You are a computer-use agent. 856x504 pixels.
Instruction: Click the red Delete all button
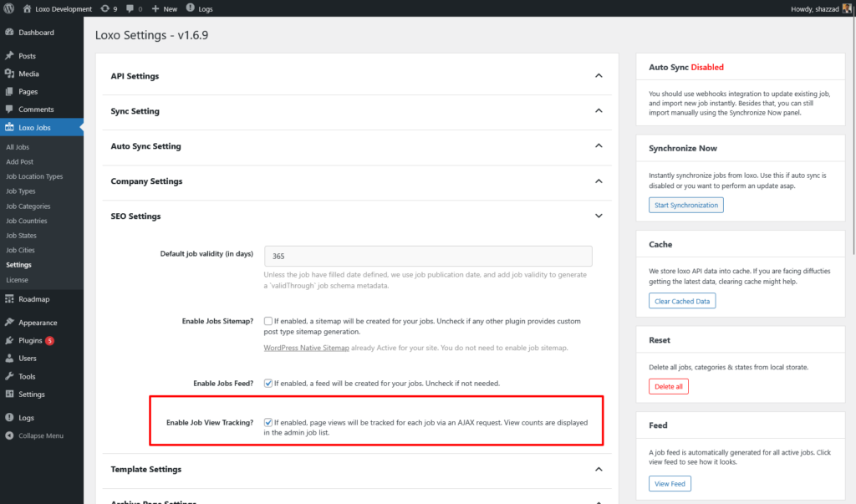click(x=668, y=387)
